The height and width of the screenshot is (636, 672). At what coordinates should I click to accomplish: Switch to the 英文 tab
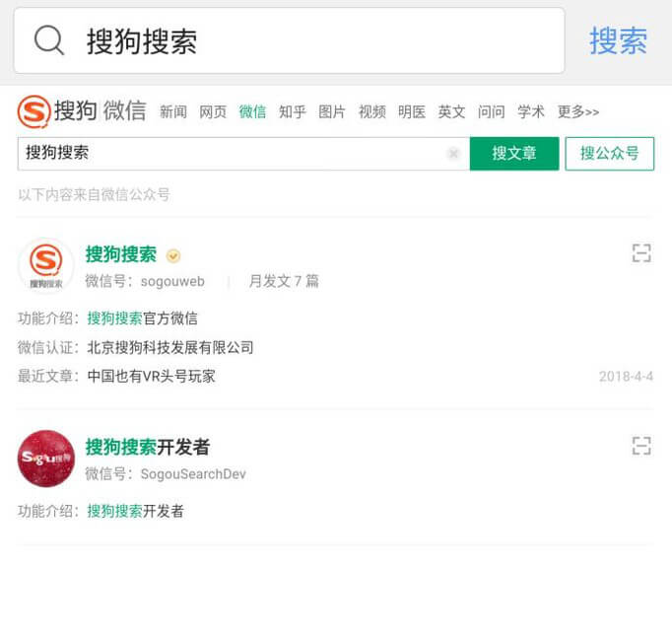pos(451,112)
